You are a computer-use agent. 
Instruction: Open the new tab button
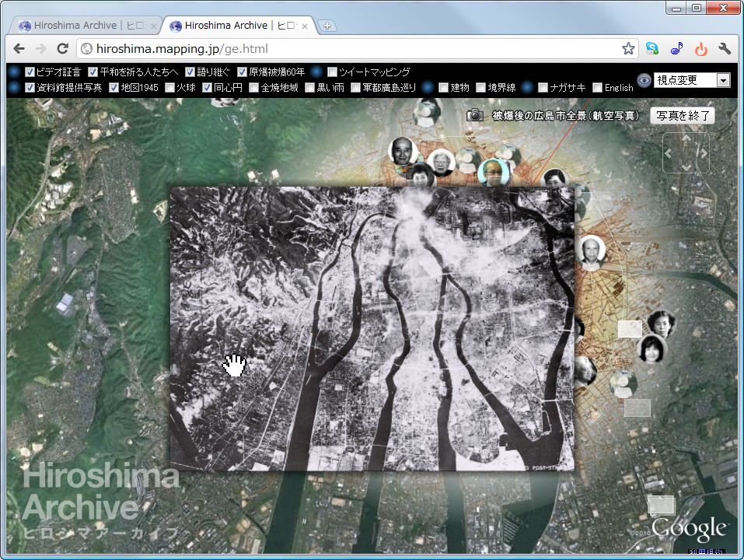(x=327, y=26)
